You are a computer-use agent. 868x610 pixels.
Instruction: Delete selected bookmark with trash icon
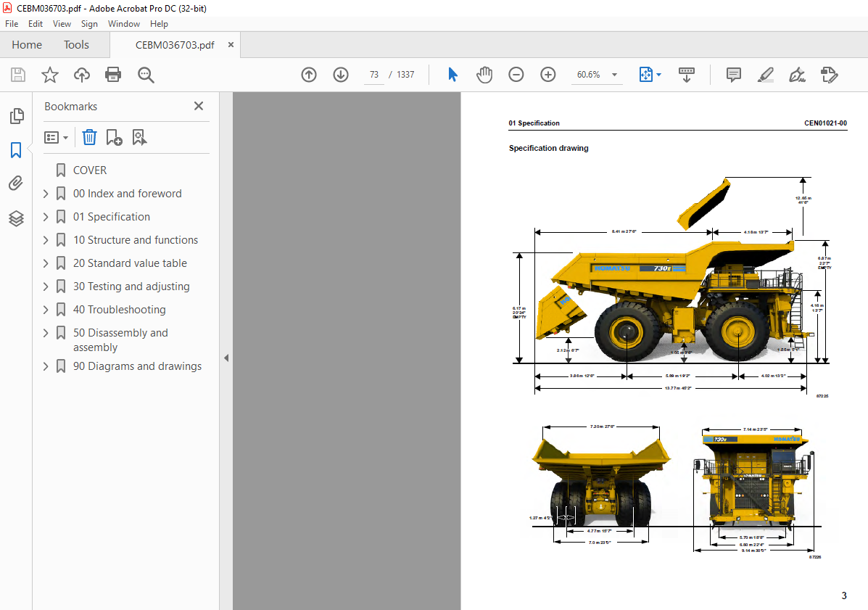click(x=89, y=137)
